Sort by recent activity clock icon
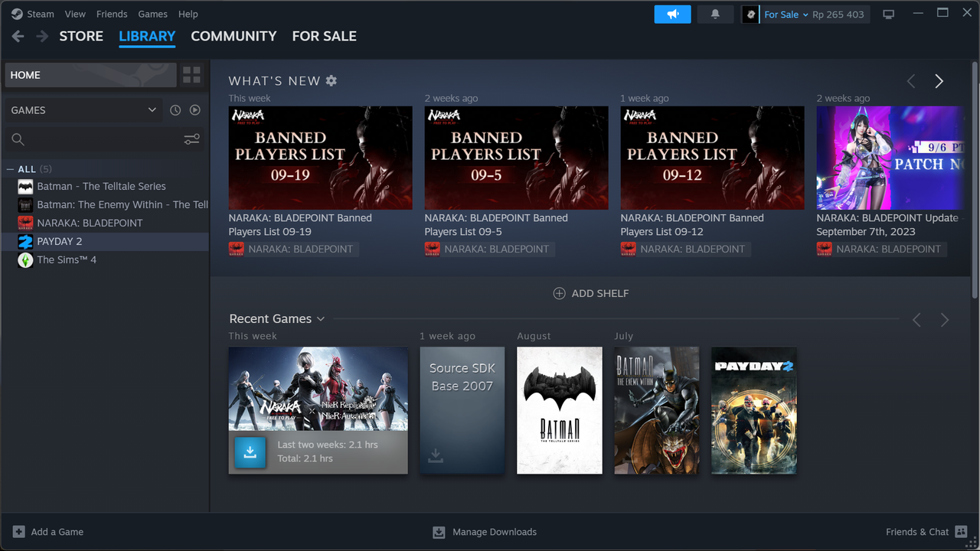980x551 pixels. pos(175,110)
